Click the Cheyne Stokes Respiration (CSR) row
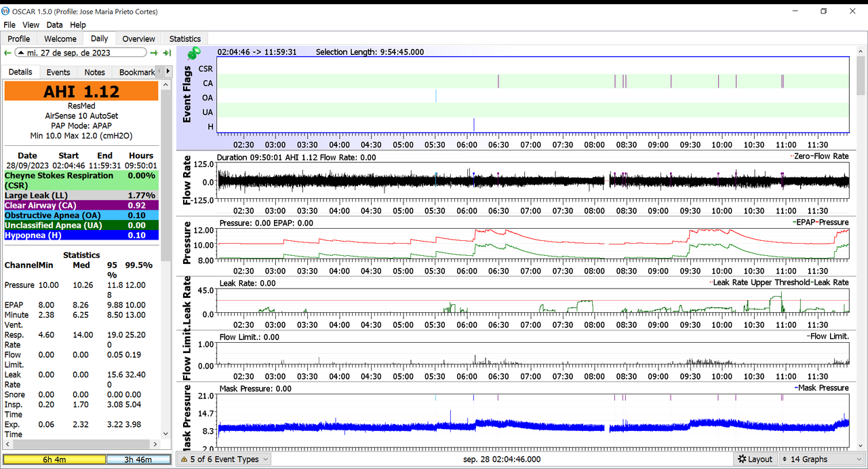 point(81,180)
